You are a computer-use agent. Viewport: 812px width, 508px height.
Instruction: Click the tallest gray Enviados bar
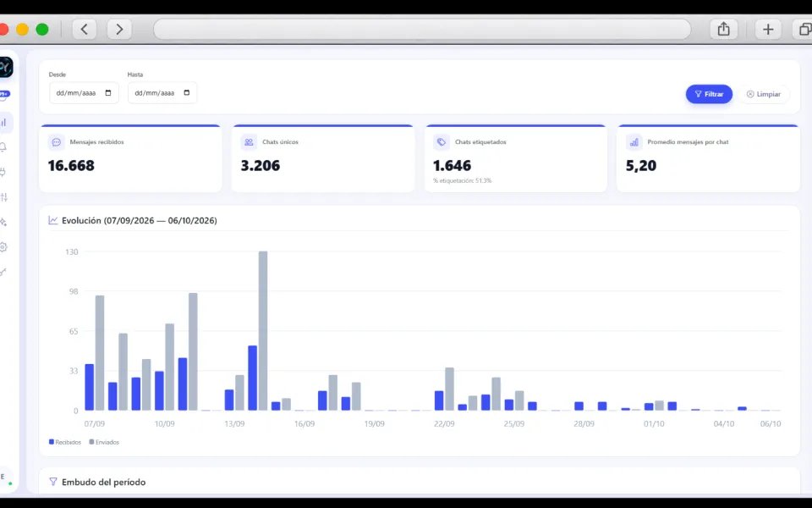tap(263, 331)
